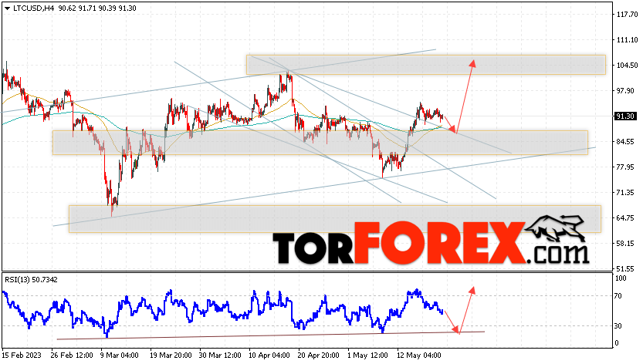Click the RSI 70 level label
Image resolution: width=643 pixels, height=364 pixels.
(x=618, y=296)
